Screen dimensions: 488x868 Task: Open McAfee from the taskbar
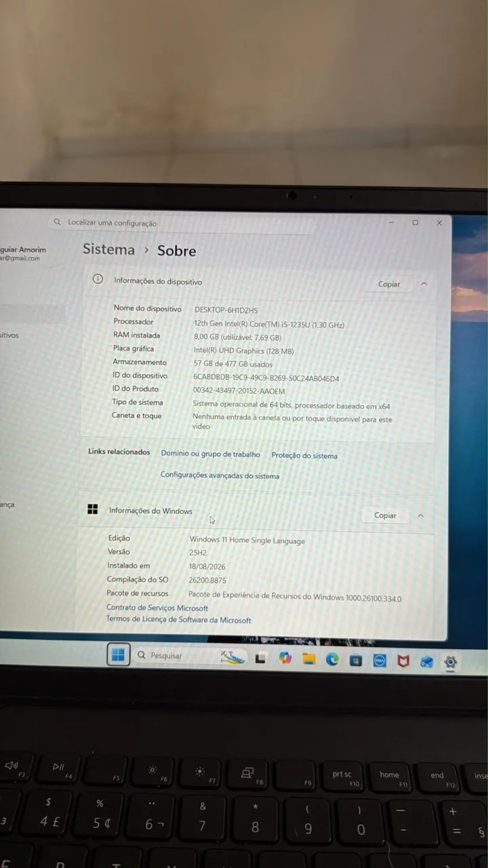tap(403, 660)
